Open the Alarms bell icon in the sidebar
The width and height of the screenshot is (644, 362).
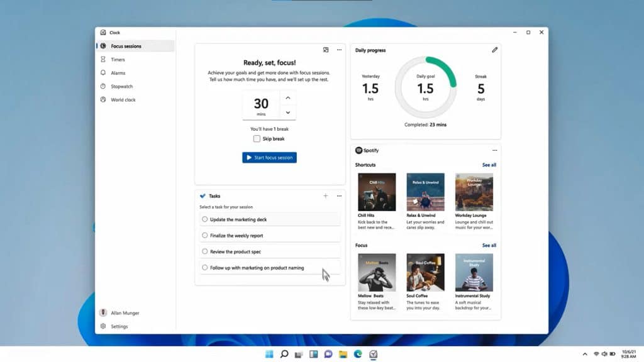click(x=103, y=73)
